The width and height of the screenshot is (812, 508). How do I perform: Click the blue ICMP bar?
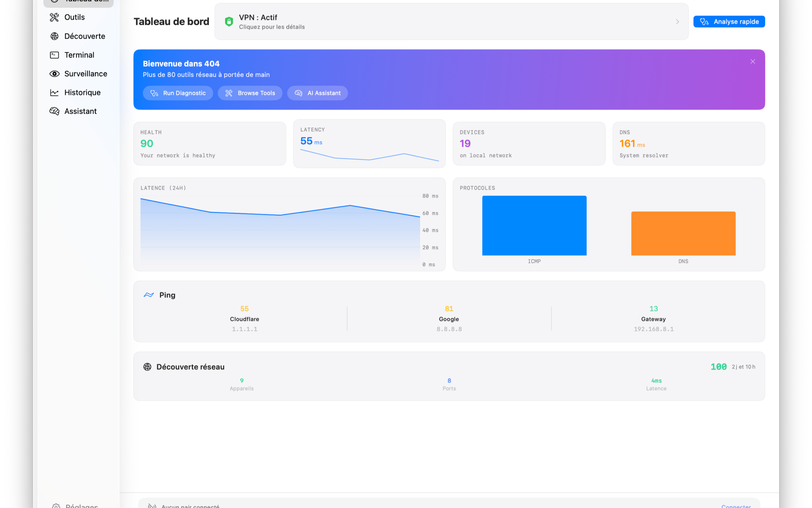[535, 225]
